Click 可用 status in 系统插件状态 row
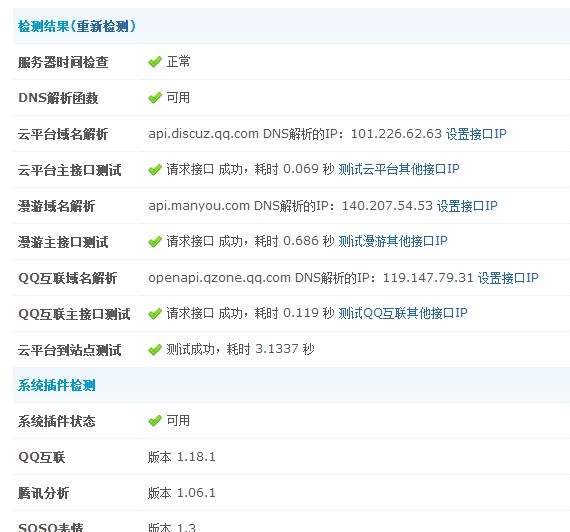 click(178, 421)
